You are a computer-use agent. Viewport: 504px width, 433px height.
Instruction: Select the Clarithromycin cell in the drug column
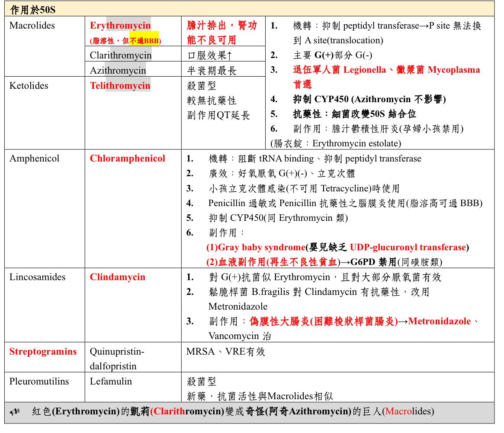(121, 55)
